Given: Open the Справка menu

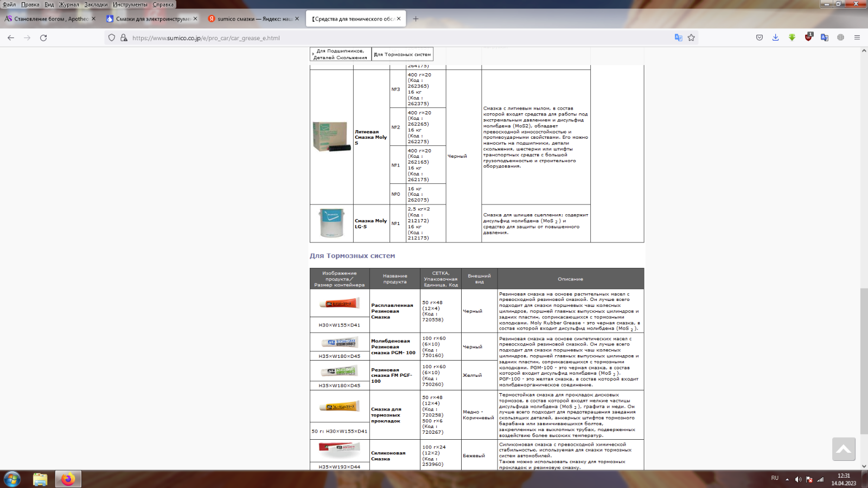Looking at the screenshot, I should (x=163, y=4).
